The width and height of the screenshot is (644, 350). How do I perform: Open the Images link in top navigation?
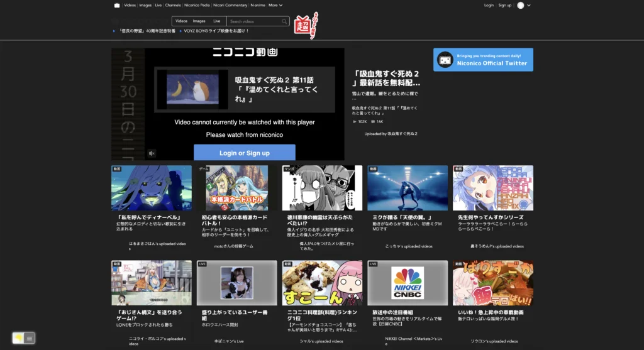click(145, 5)
